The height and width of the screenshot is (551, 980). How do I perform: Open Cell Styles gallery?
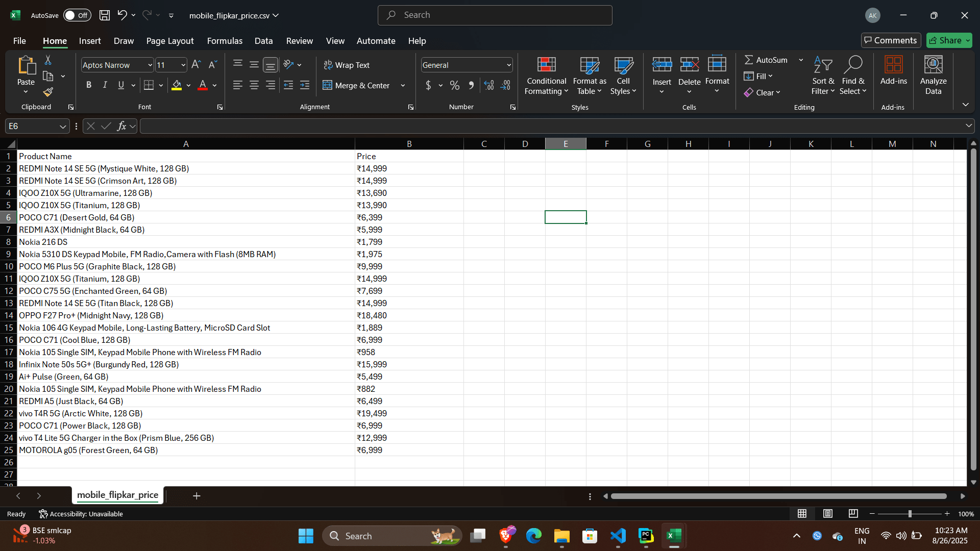623,76
